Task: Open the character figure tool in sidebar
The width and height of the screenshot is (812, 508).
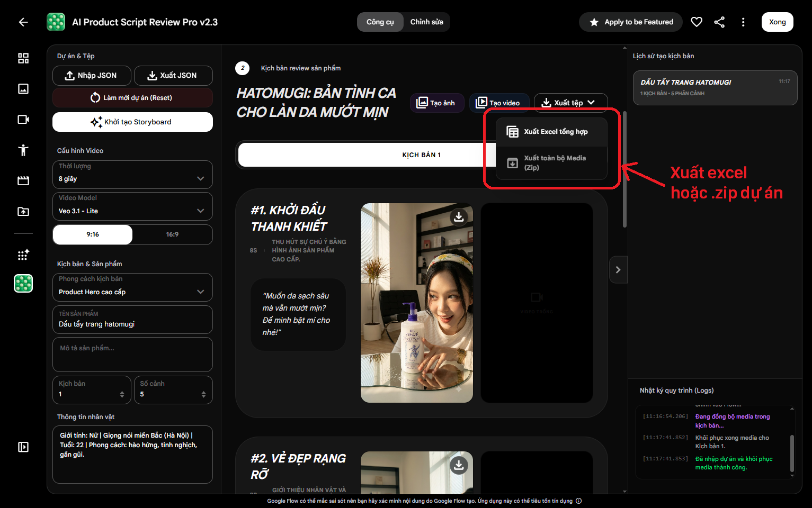Action: (23, 150)
